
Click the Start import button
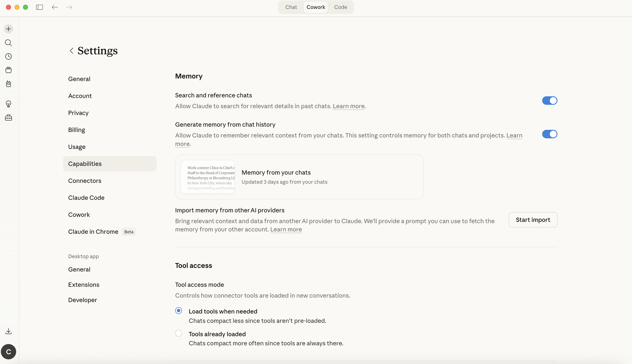pos(533,220)
